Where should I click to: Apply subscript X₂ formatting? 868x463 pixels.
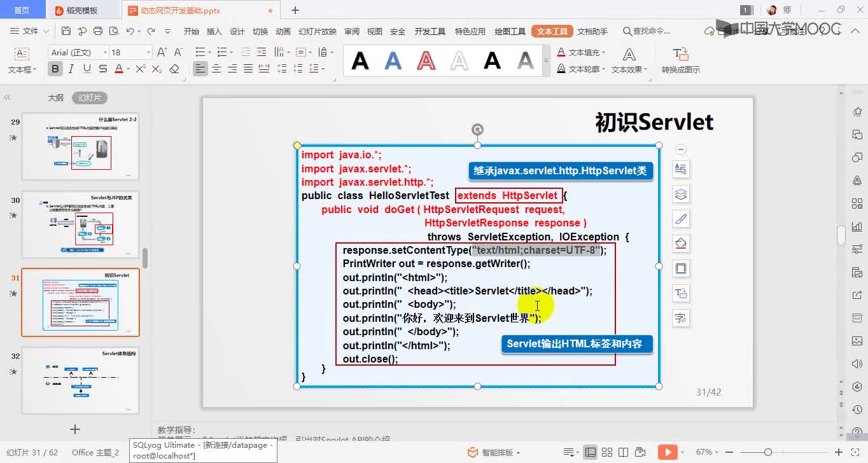click(x=157, y=69)
